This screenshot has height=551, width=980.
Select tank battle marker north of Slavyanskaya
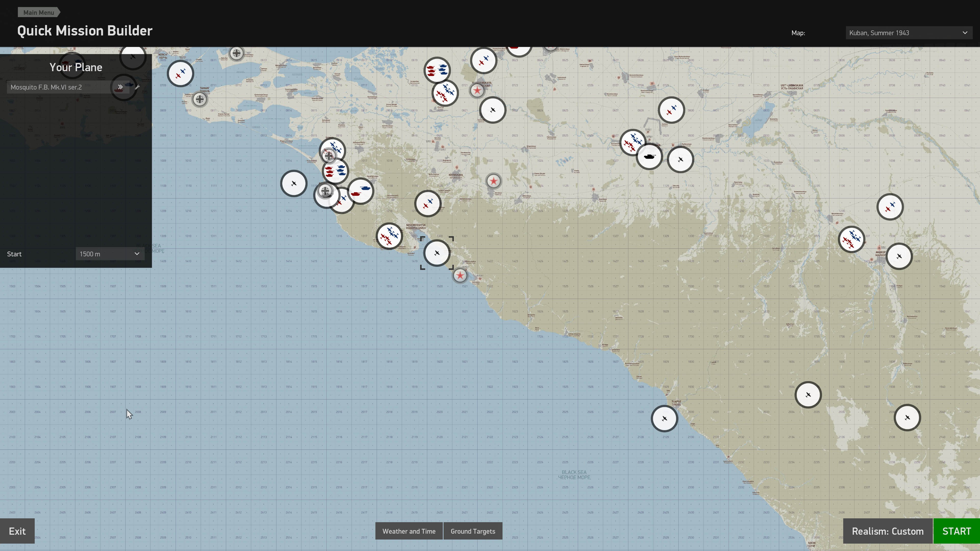[x=437, y=70]
